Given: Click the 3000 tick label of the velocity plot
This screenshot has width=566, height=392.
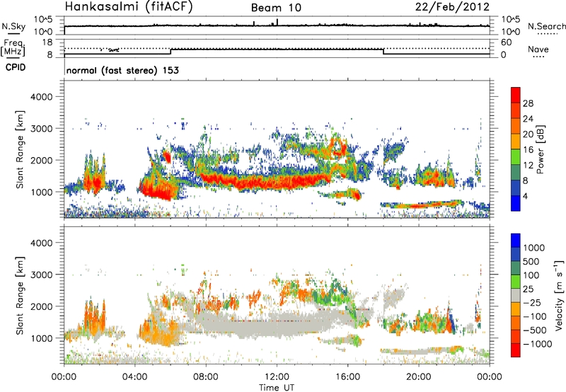Looking at the screenshot, I should (x=41, y=275).
